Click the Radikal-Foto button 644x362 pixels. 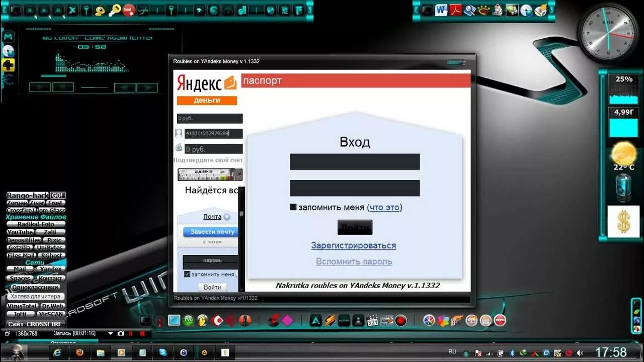point(36,224)
